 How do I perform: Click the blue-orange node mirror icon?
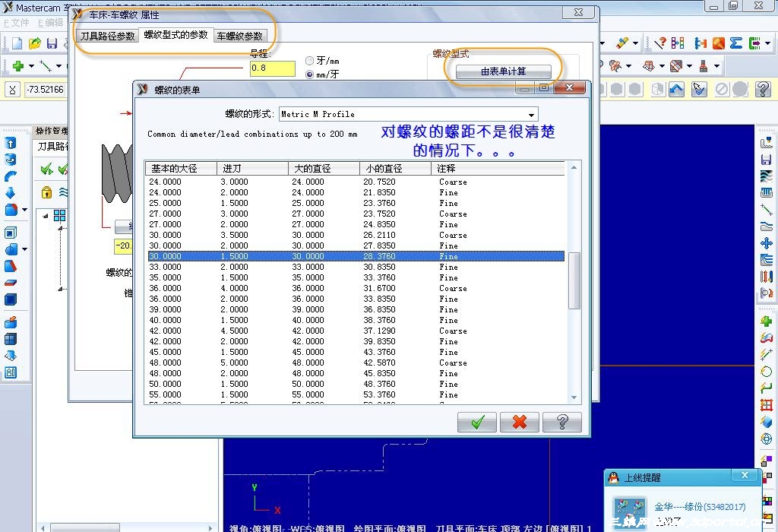point(701,43)
